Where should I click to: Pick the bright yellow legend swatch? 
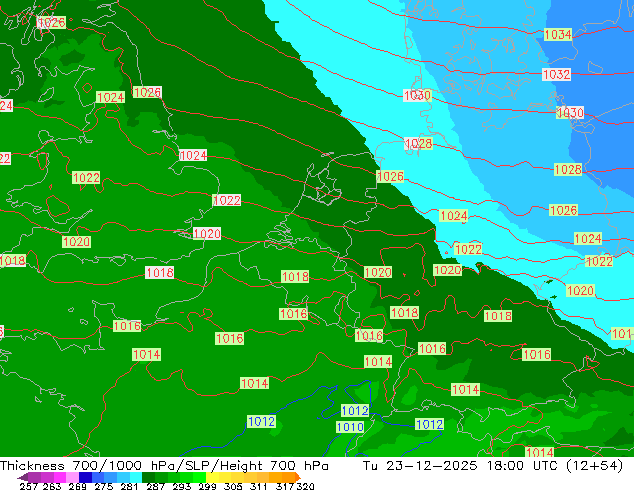(x=212, y=477)
